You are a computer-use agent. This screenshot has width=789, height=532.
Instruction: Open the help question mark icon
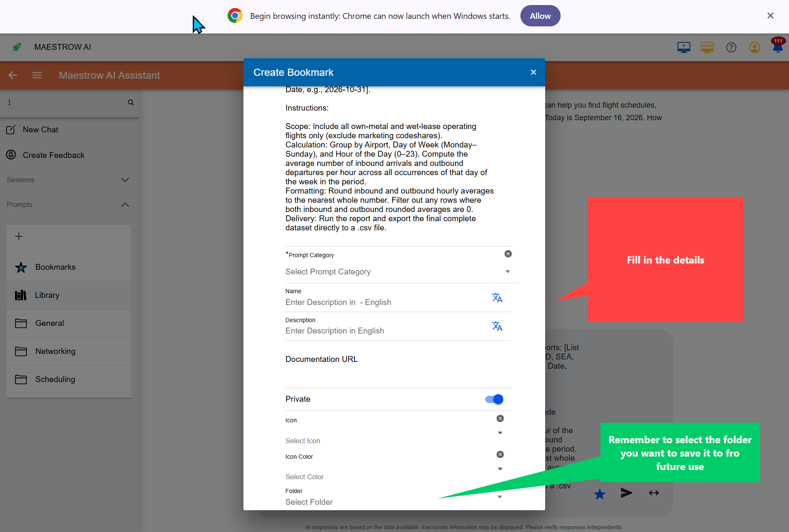pos(731,47)
